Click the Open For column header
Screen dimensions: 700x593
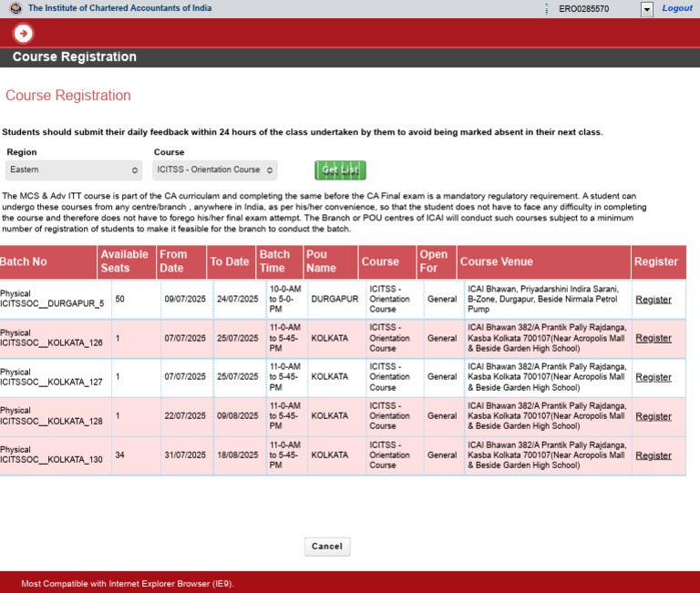[x=437, y=261]
